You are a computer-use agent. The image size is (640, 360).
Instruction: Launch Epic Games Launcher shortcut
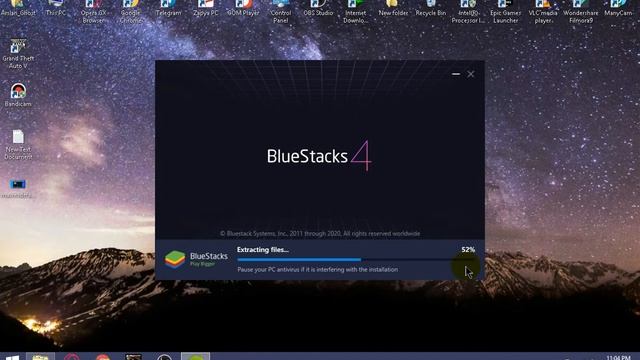[506, 11]
